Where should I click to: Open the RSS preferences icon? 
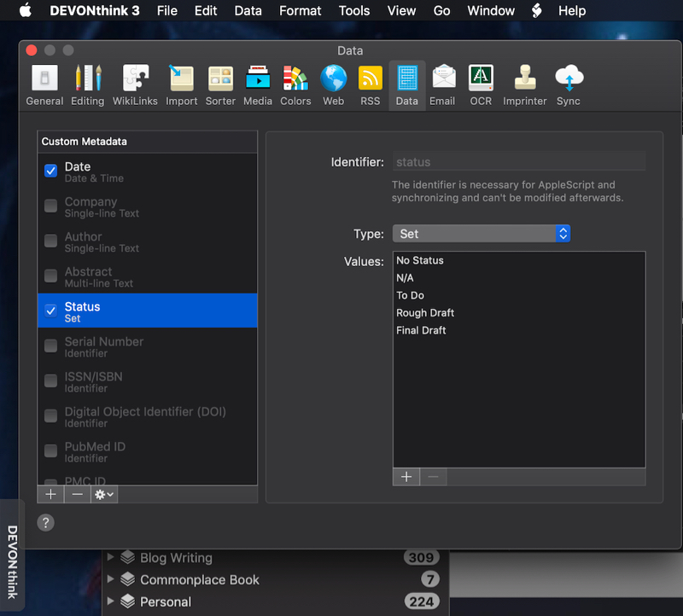click(x=370, y=84)
